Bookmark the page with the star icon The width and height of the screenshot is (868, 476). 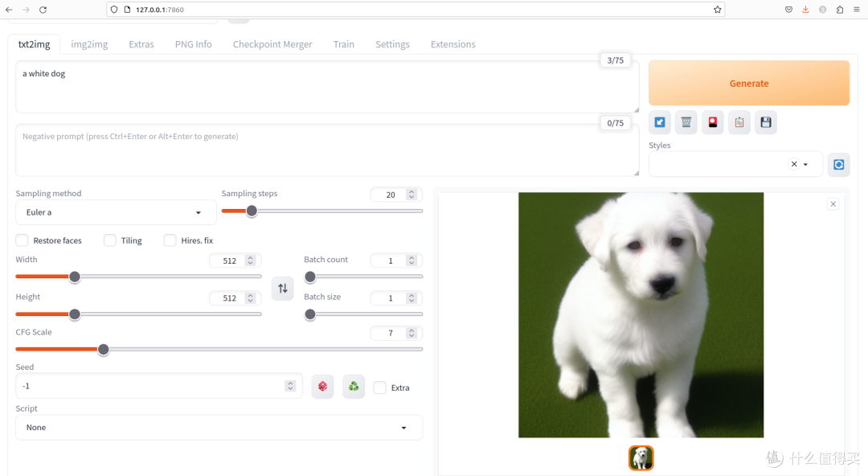click(718, 10)
